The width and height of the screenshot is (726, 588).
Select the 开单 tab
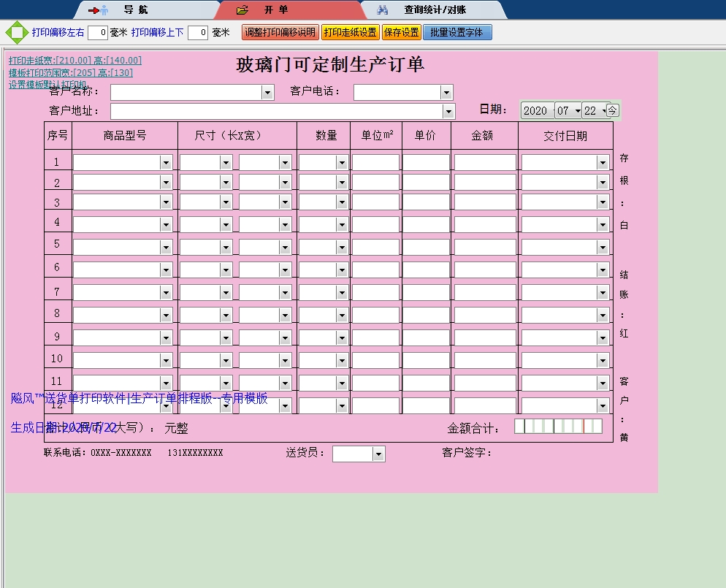point(276,10)
